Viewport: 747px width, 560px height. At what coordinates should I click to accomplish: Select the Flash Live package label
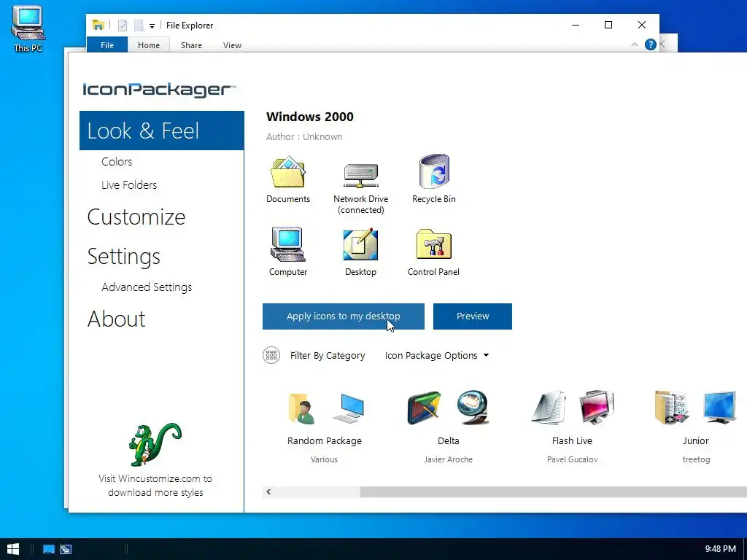pyautogui.click(x=572, y=441)
